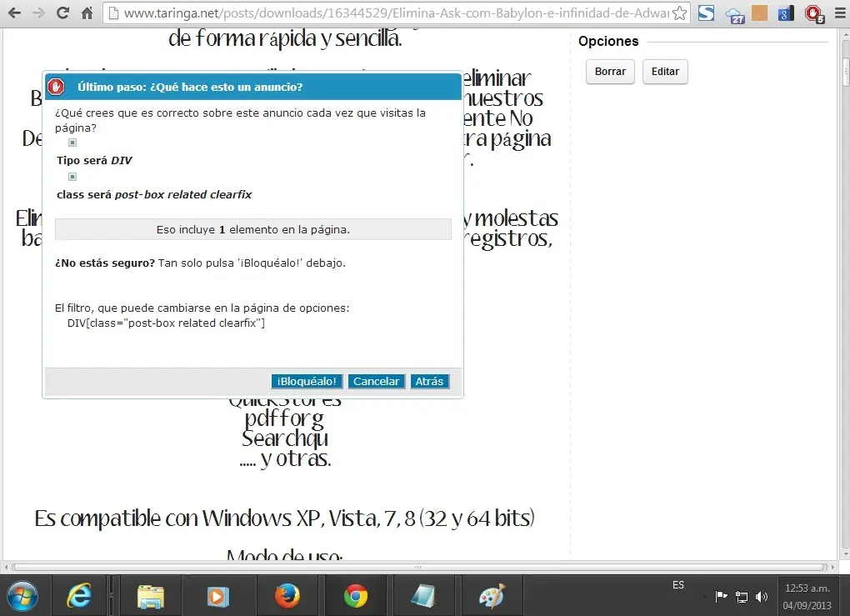Click Cancelar in the AdBlock dialog
Image resolution: width=850 pixels, height=616 pixels.
pos(376,381)
